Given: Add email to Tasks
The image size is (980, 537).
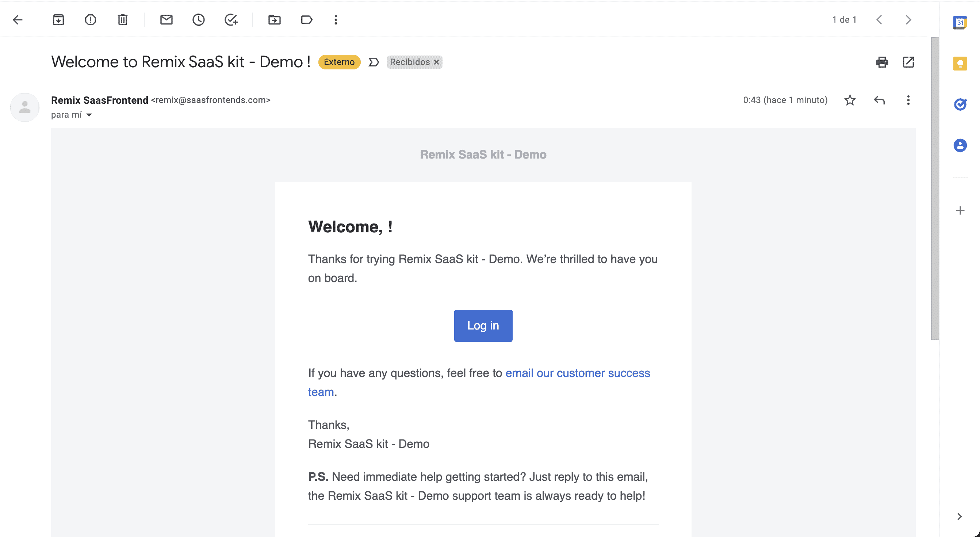Looking at the screenshot, I should click(x=231, y=20).
